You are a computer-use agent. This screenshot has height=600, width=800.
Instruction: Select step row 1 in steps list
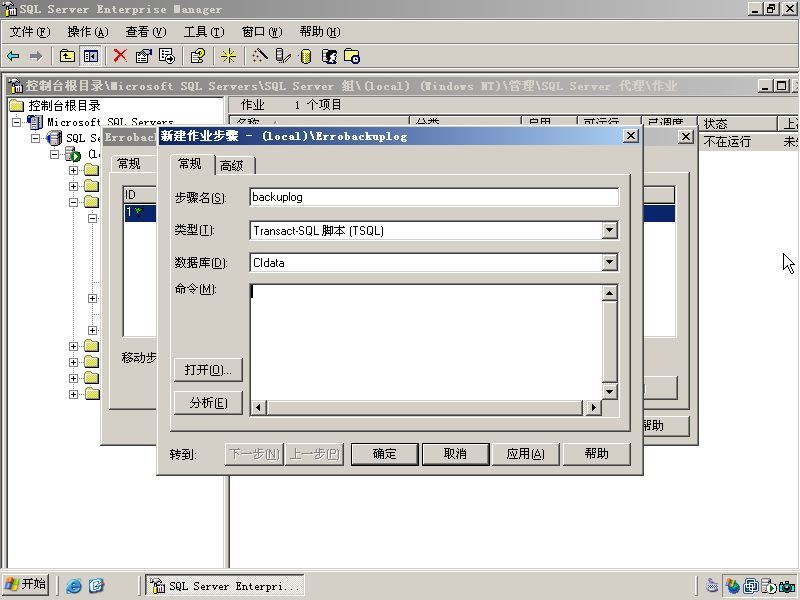(x=140, y=212)
